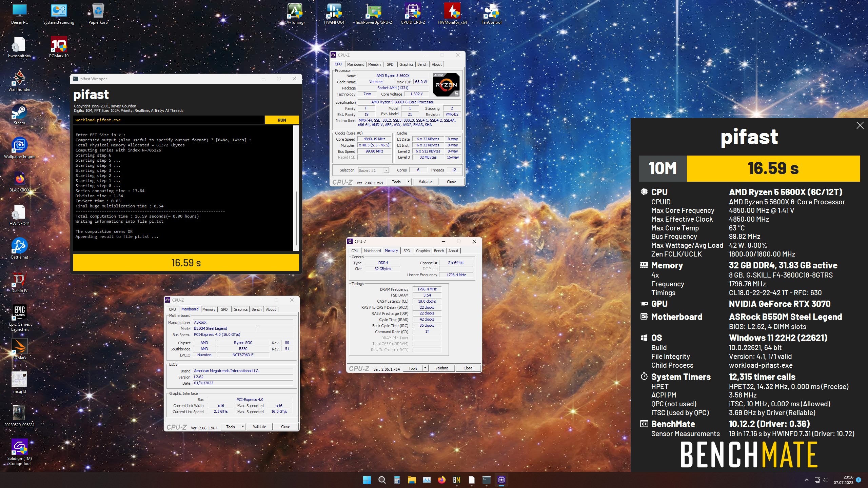Open Graphics tab in top CPU-Z window
The height and width of the screenshot is (488, 868).
406,64
